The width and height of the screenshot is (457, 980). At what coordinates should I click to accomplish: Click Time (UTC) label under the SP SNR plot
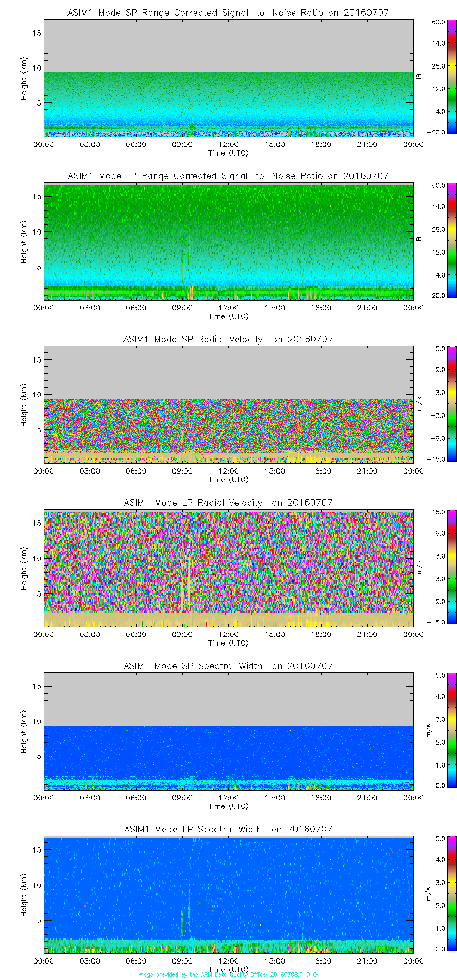coord(228,153)
